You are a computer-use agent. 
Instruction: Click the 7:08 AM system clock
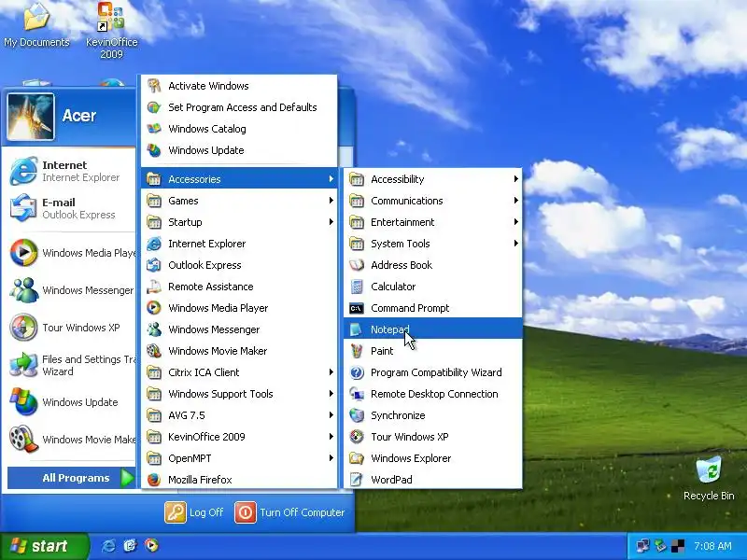click(712, 546)
